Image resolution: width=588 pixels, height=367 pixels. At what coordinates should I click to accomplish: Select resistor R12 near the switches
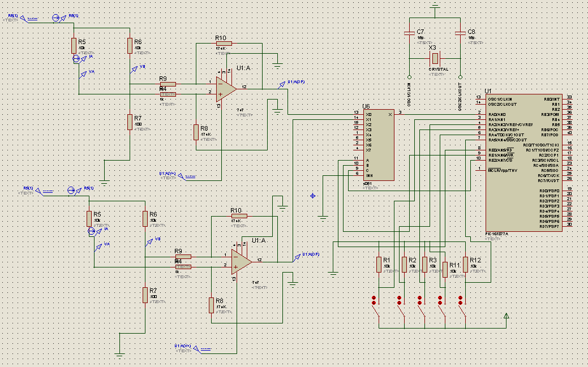point(465,264)
